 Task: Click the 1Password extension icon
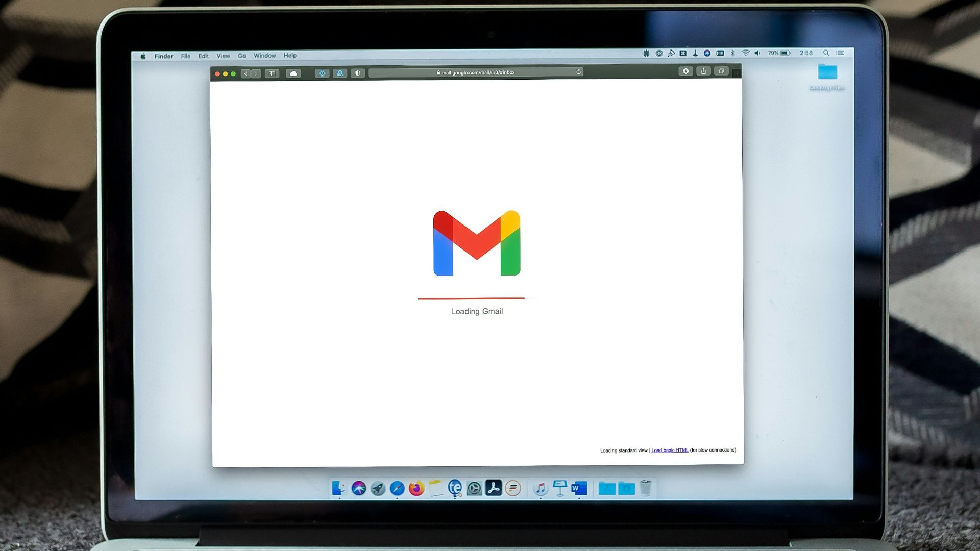click(322, 73)
